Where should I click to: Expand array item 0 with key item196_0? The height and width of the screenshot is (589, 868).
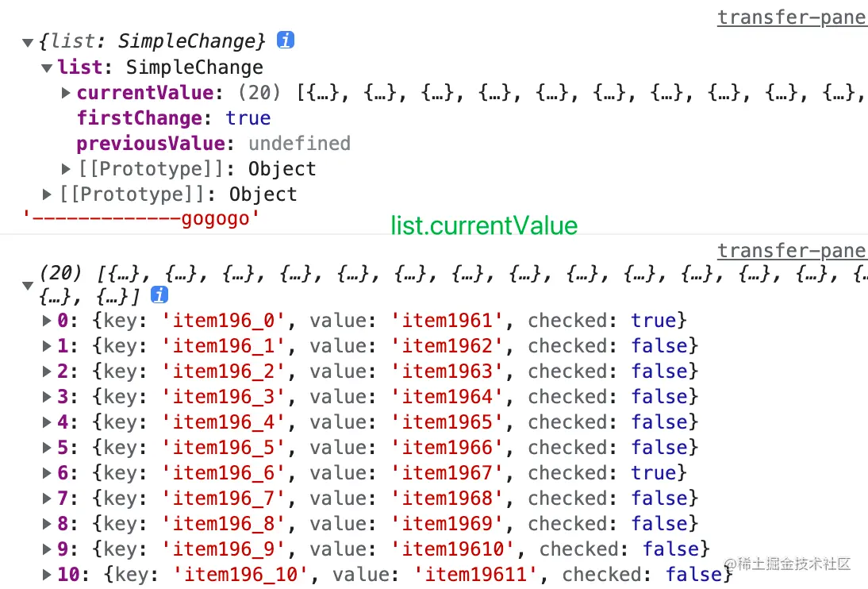tap(48, 321)
